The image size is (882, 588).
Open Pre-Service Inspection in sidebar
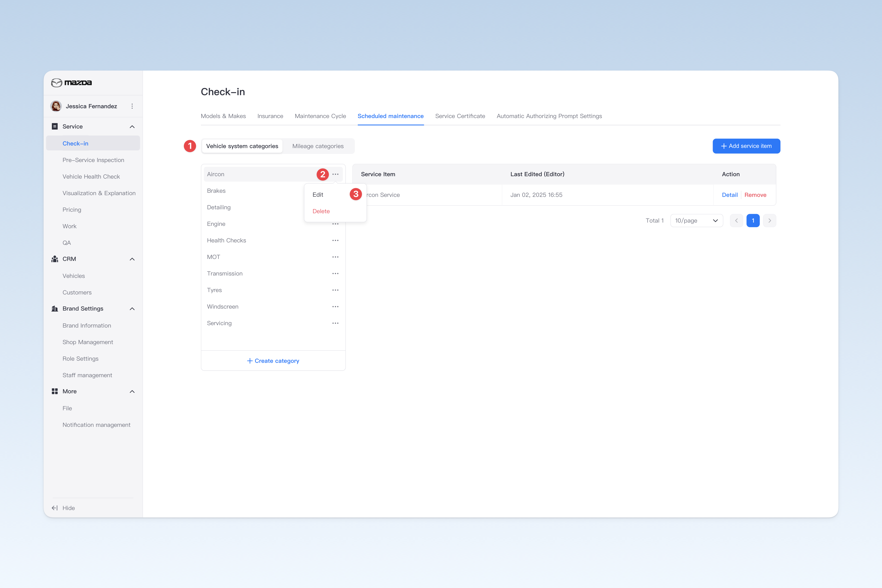[93, 160]
